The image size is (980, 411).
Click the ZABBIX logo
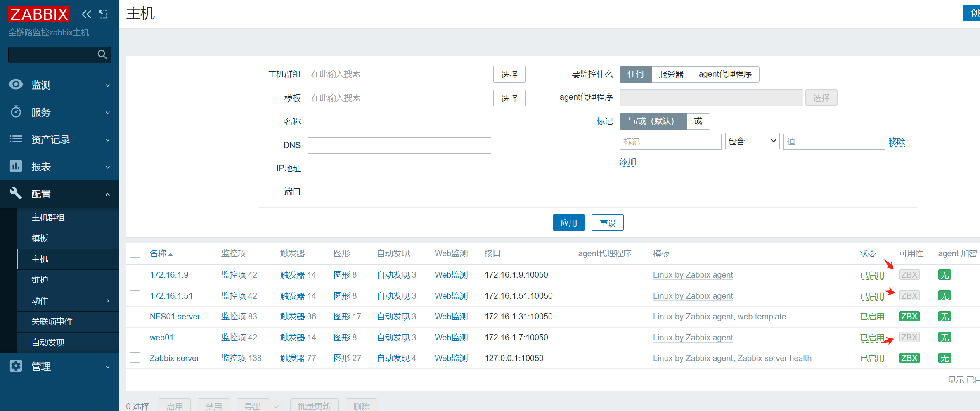[39, 14]
